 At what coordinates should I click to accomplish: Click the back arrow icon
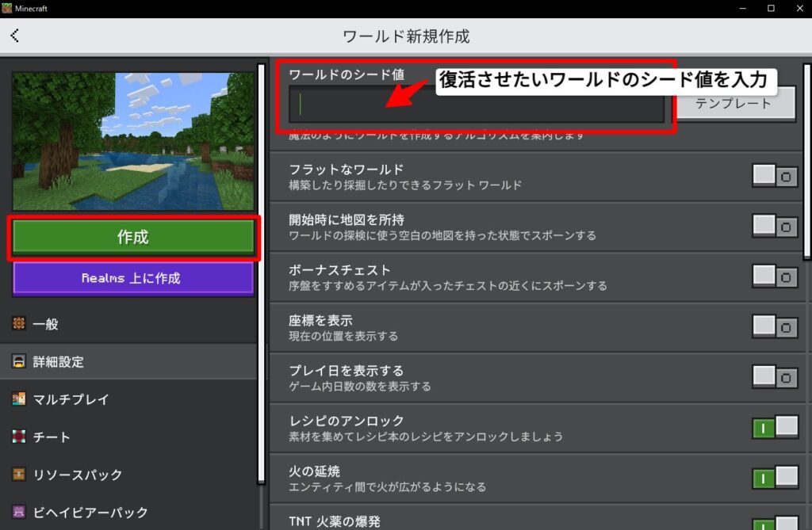pyautogui.click(x=15, y=36)
